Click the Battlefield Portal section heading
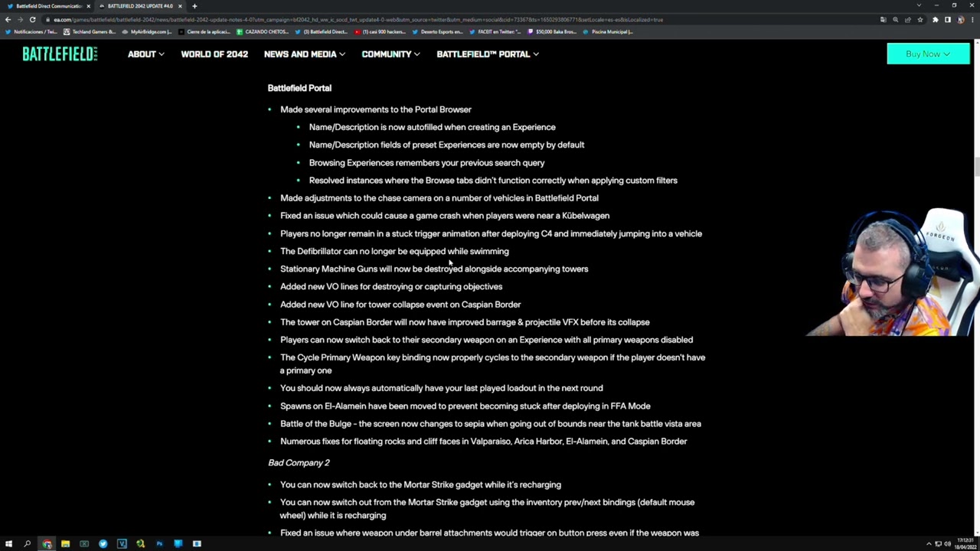The image size is (980, 551). 299,88
